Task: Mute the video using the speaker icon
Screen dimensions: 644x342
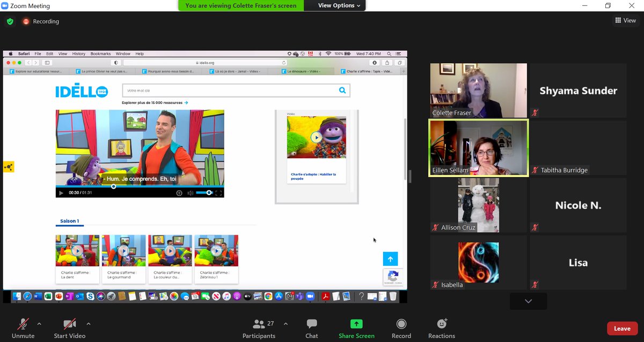Action: [x=190, y=193]
